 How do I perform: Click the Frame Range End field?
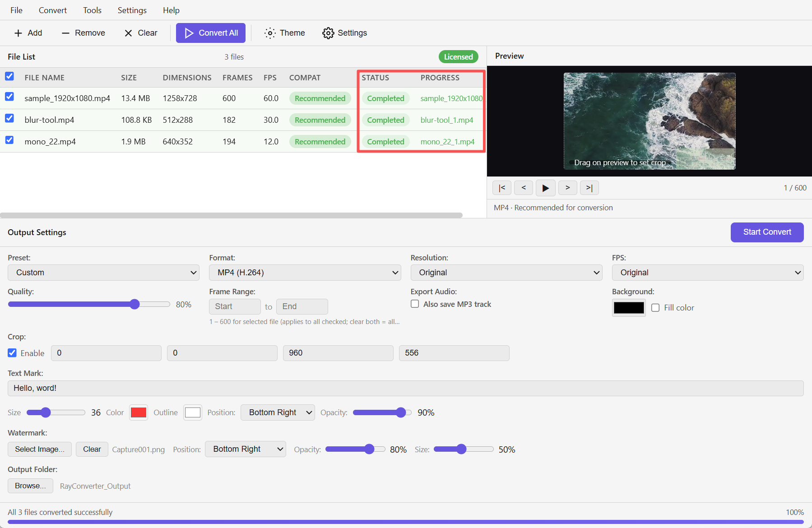tap(302, 306)
